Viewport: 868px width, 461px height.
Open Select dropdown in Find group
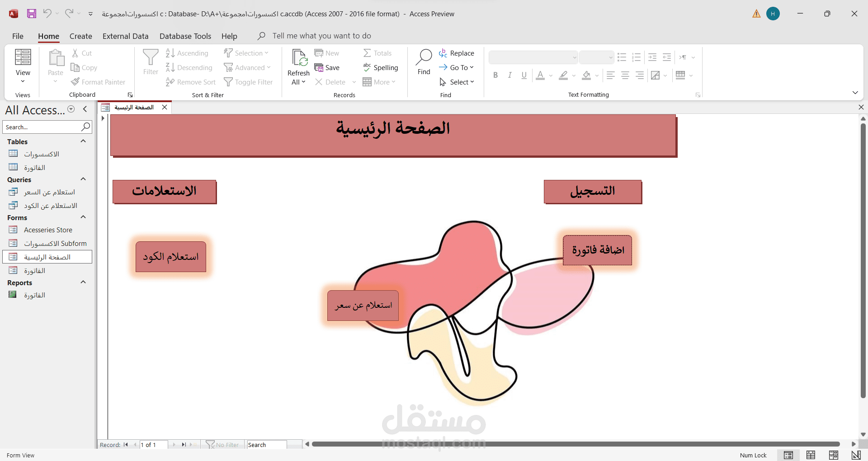[x=457, y=82]
